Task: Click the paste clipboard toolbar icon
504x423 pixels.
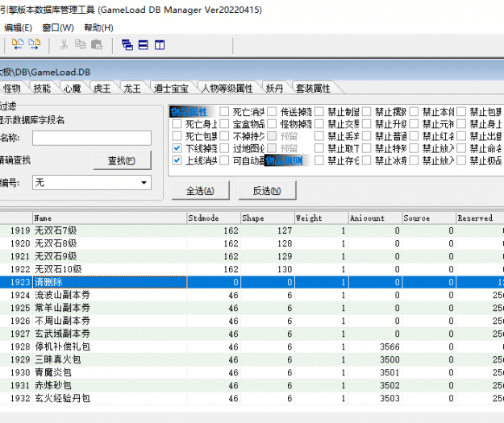Action: [97, 45]
